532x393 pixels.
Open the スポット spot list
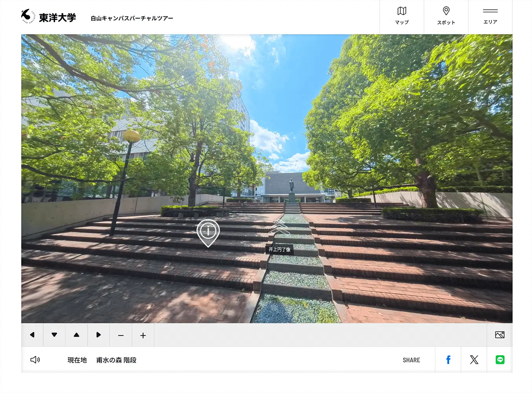[446, 17]
